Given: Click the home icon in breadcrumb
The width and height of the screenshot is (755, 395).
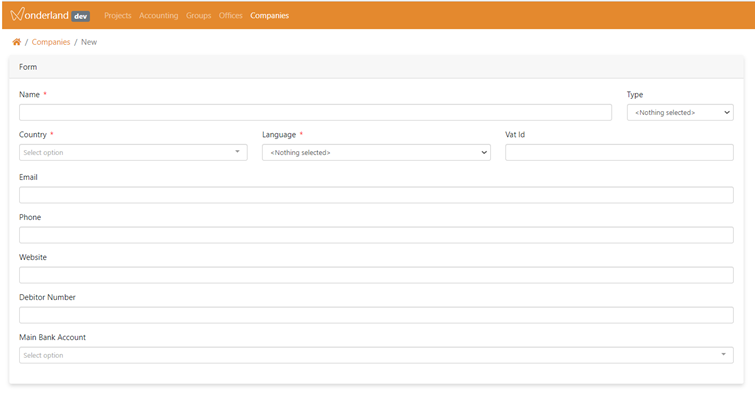Looking at the screenshot, I should coord(16,42).
